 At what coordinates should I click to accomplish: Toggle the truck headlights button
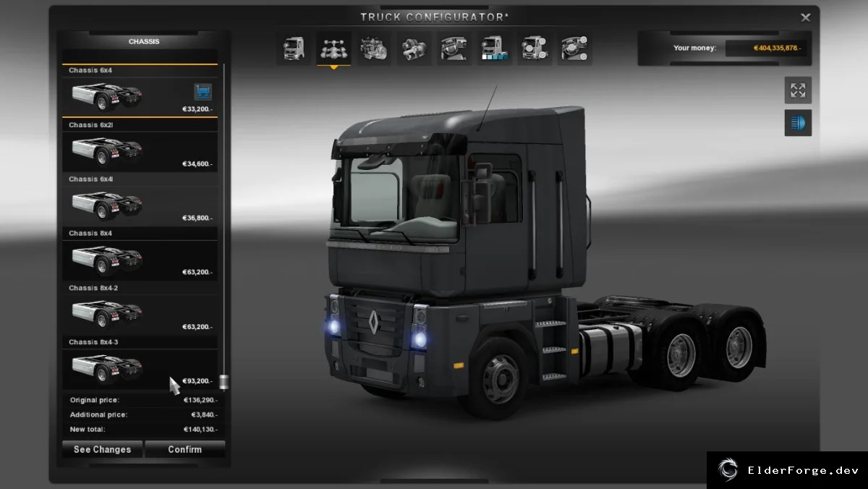pyautogui.click(x=798, y=123)
